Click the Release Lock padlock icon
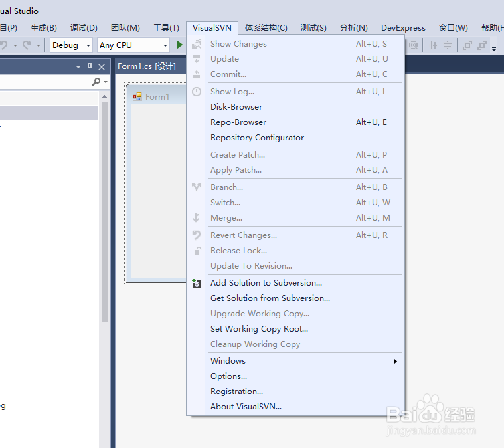The width and height of the screenshot is (504, 448). pos(197,251)
